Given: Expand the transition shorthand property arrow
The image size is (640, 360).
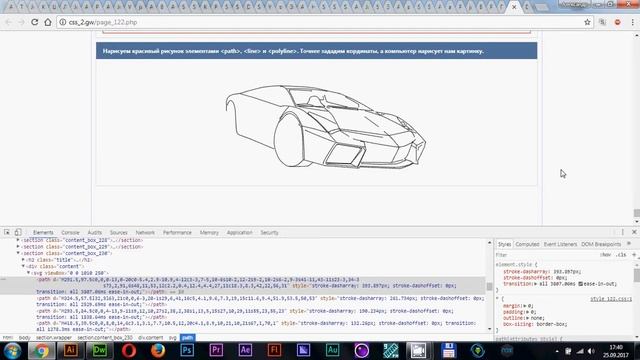Looking at the screenshot, I should pos(536,284).
